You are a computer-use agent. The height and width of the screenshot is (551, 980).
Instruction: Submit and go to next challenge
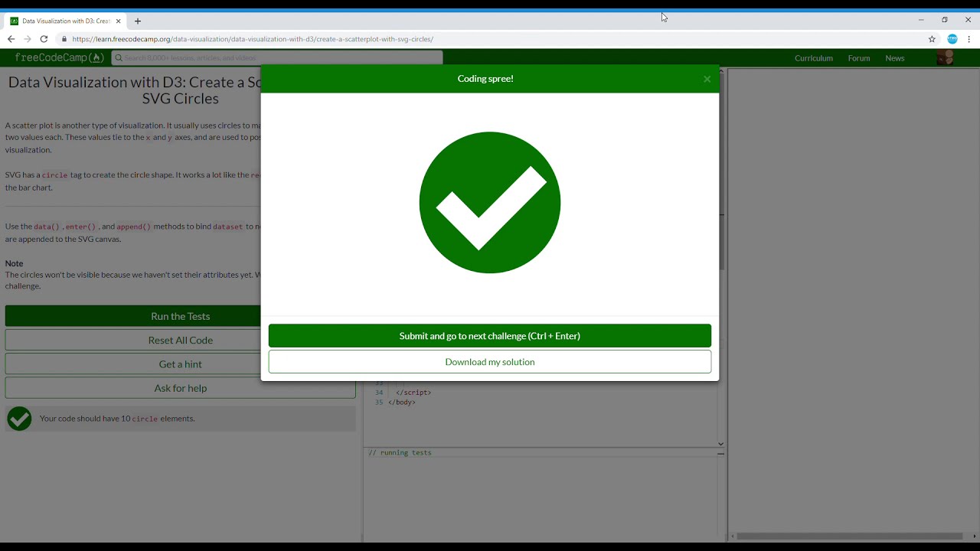(490, 336)
